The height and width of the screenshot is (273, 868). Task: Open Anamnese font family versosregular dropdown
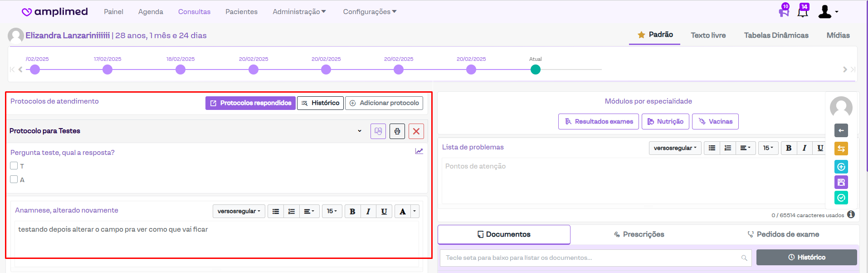tap(239, 211)
